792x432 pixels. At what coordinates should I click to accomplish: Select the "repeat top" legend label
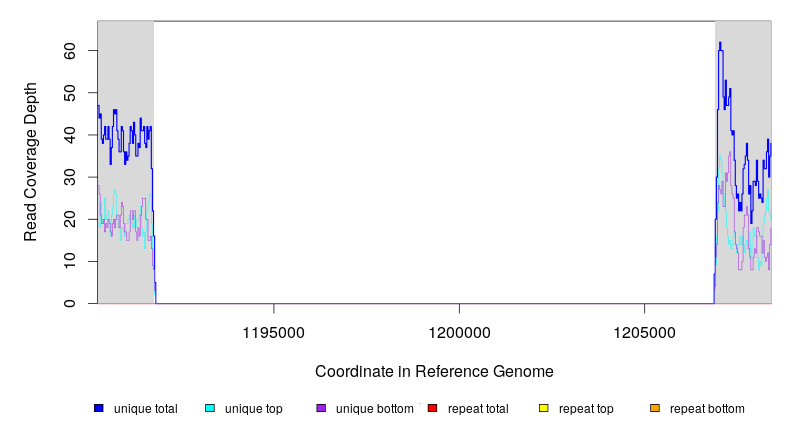(x=586, y=409)
